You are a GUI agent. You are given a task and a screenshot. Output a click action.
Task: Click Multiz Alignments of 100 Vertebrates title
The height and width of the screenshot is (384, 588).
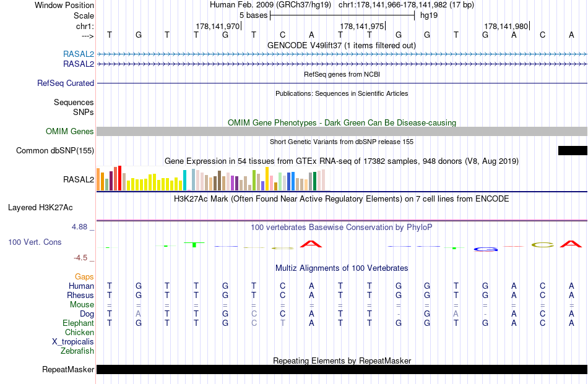point(342,268)
